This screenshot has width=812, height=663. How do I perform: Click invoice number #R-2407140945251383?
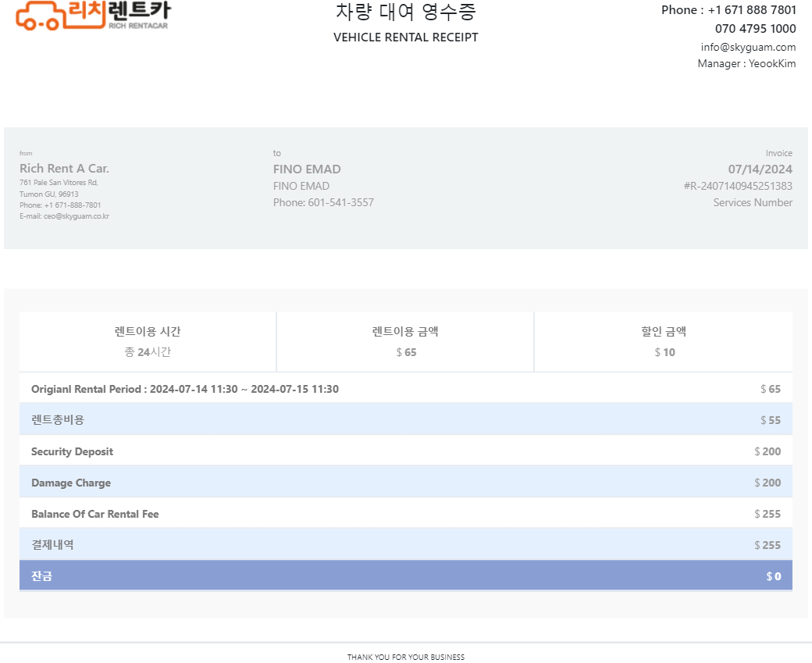click(x=738, y=186)
